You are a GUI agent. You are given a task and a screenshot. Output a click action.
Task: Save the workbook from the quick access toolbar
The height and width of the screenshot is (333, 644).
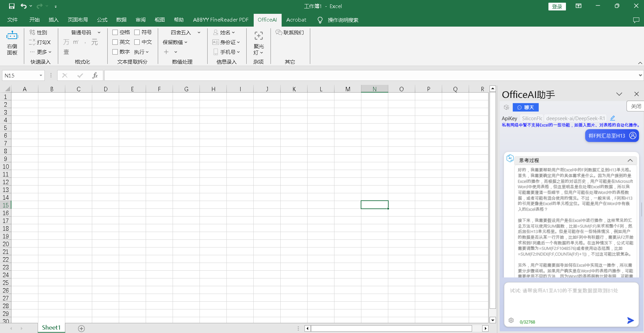click(x=11, y=6)
